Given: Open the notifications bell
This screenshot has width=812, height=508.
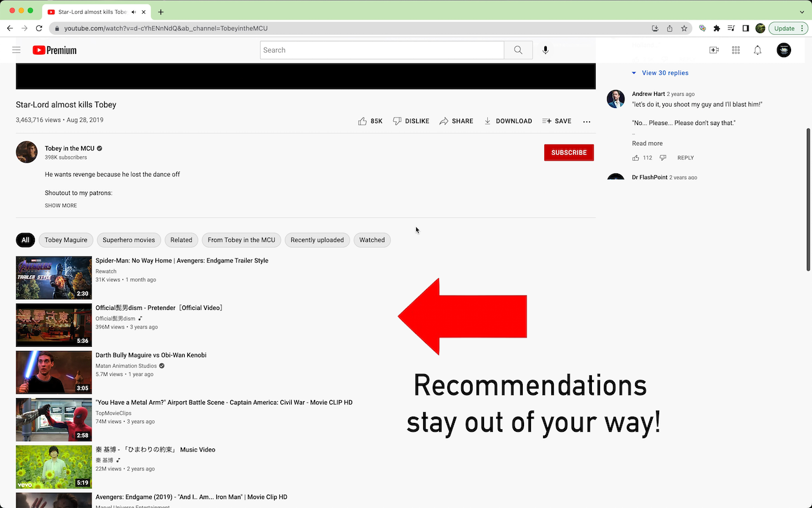Looking at the screenshot, I should pyautogui.click(x=757, y=50).
